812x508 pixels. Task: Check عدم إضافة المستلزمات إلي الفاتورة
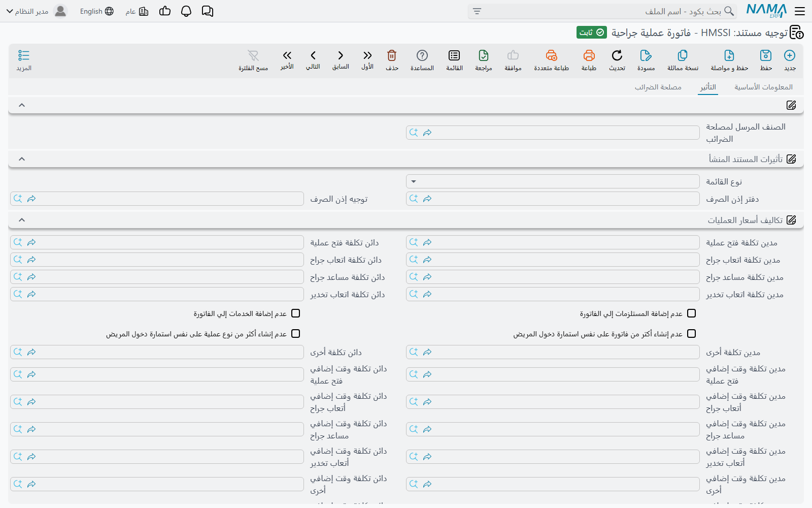pyautogui.click(x=691, y=313)
